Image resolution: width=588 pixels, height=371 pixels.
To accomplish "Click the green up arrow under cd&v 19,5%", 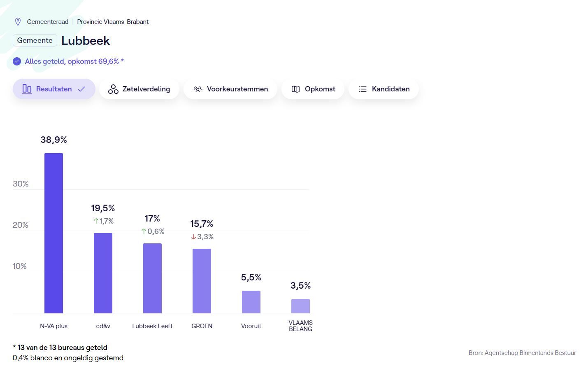I will click(96, 221).
